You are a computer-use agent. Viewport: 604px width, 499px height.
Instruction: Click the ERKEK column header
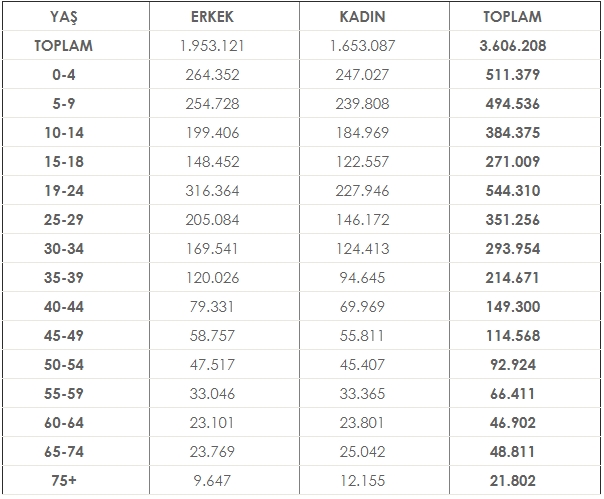pos(213,17)
